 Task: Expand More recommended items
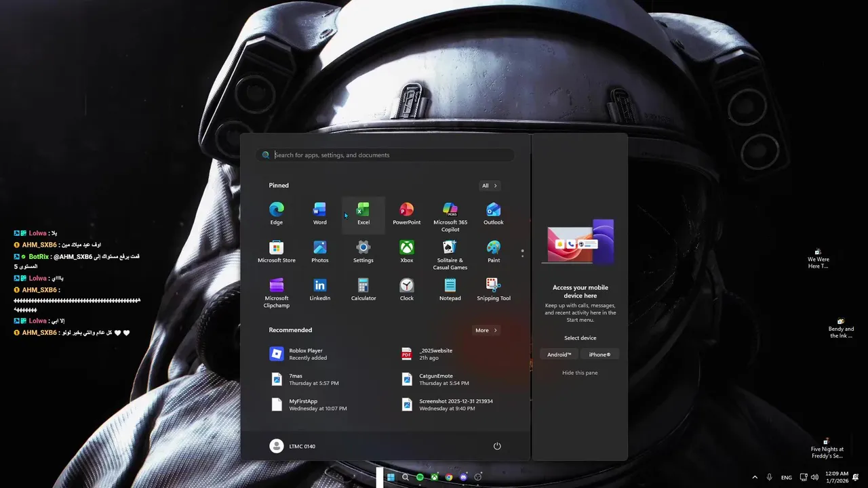[x=486, y=330]
